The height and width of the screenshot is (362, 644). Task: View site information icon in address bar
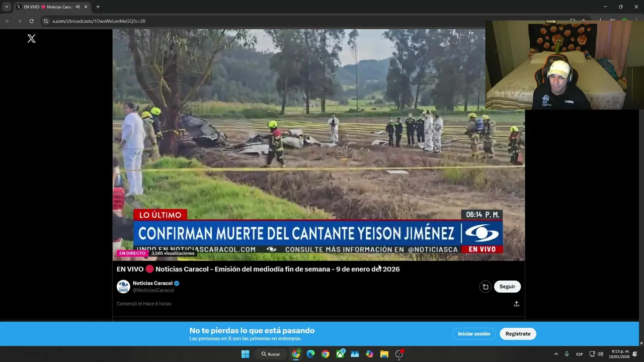pos(46,21)
